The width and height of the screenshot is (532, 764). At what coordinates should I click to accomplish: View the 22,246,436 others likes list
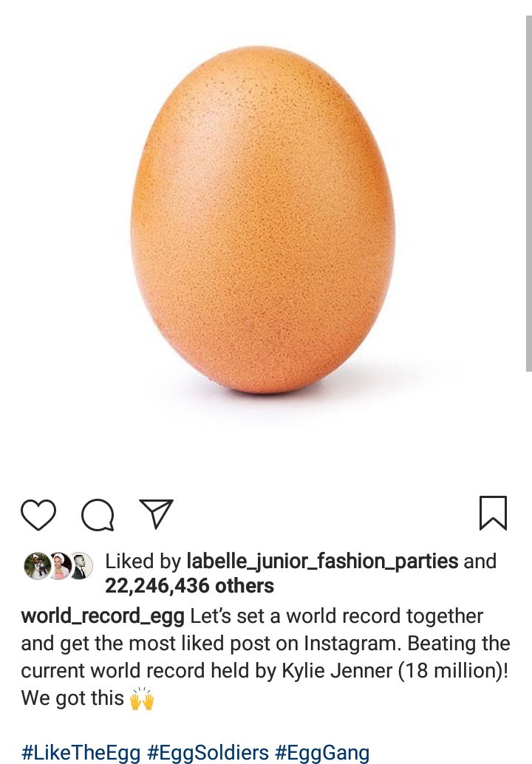click(x=189, y=586)
